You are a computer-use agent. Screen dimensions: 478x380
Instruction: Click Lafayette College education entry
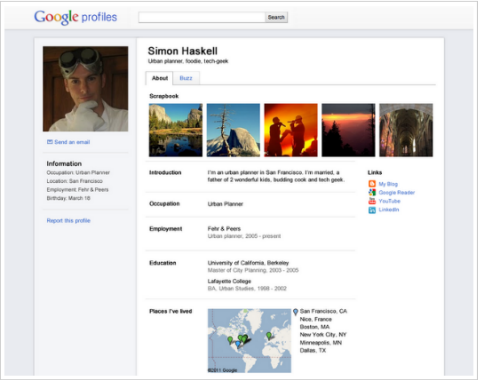[x=229, y=281]
